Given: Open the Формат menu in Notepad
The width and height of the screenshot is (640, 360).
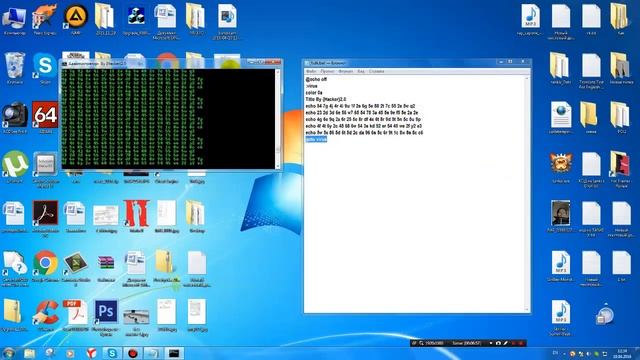Looking at the screenshot, I should pos(345,71).
